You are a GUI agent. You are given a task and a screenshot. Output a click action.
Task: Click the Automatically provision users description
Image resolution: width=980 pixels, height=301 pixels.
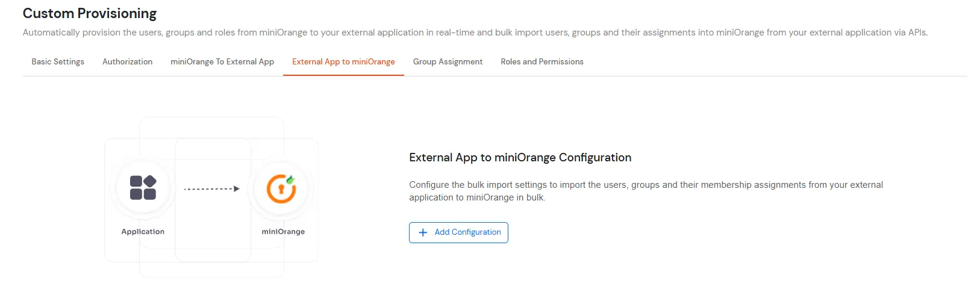475,33
